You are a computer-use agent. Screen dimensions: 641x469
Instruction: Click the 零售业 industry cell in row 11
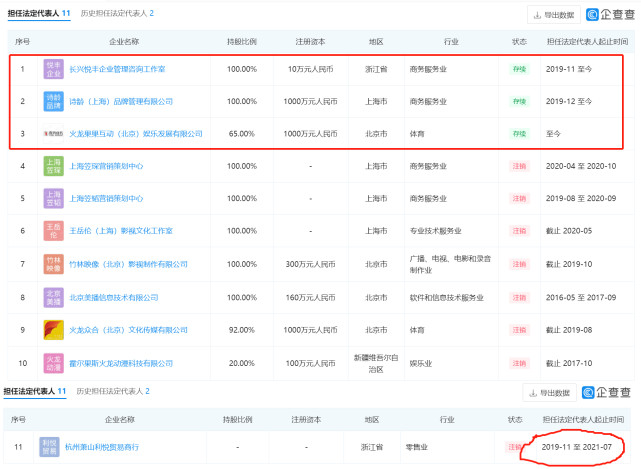click(x=417, y=447)
